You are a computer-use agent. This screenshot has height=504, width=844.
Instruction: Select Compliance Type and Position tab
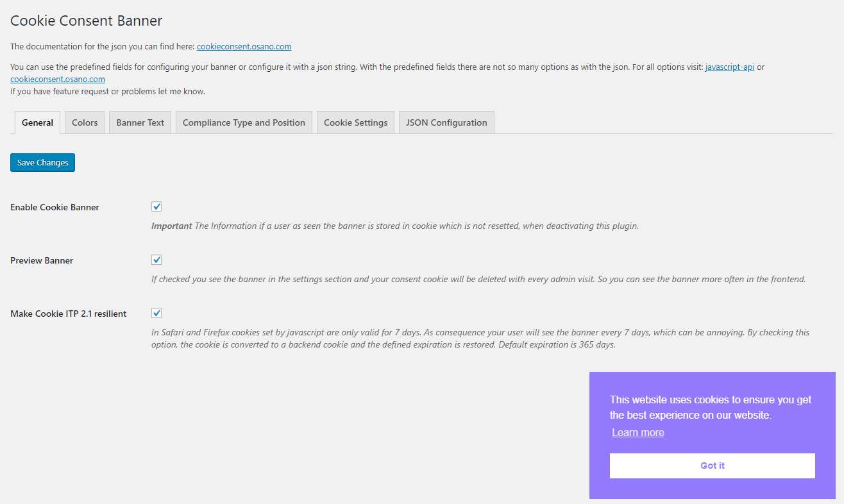click(244, 122)
